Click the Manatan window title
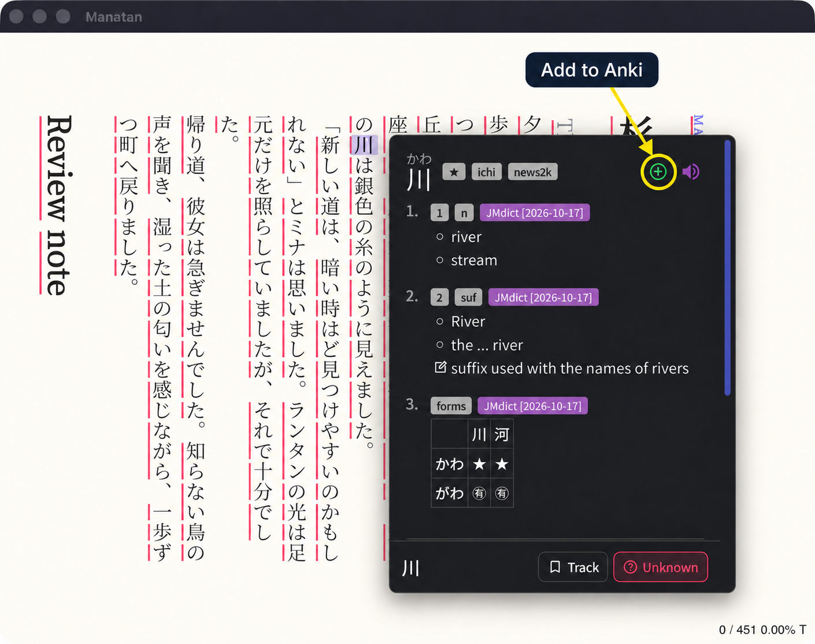 114,17
